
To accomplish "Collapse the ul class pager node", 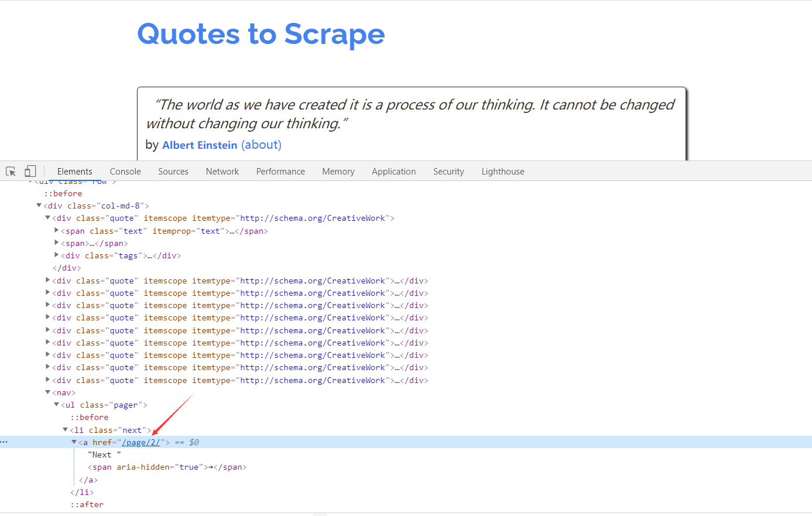I will [57, 405].
